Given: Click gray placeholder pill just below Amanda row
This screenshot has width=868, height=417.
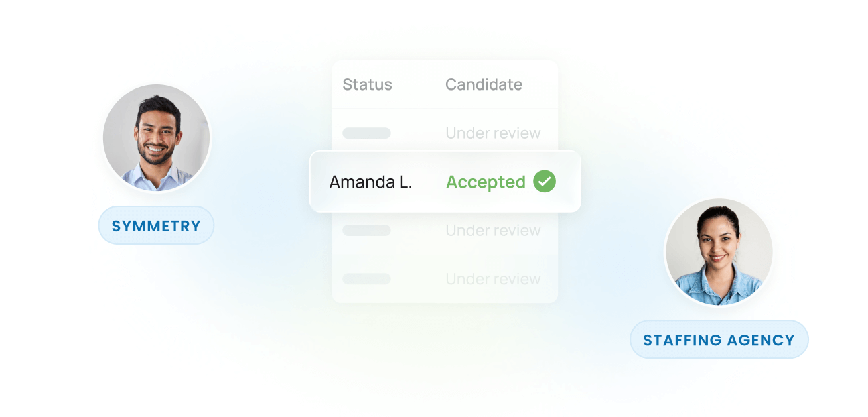Looking at the screenshot, I should tap(366, 231).
